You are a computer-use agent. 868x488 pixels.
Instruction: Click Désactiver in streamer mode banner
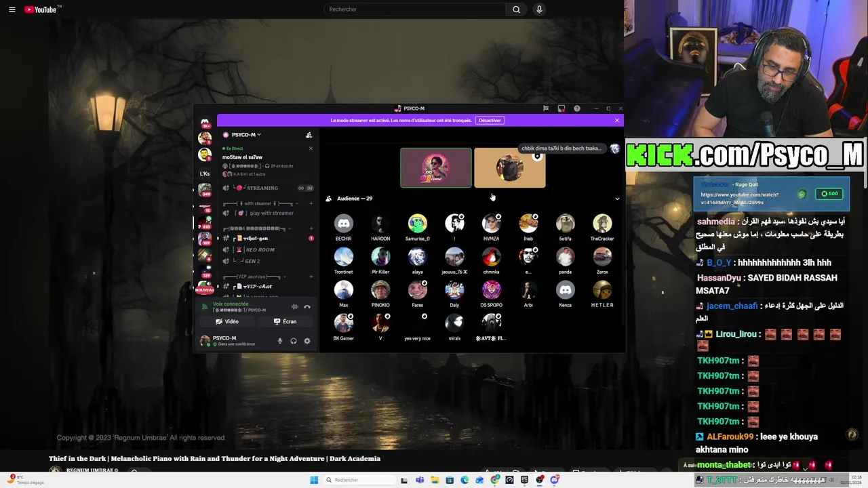point(490,121)
